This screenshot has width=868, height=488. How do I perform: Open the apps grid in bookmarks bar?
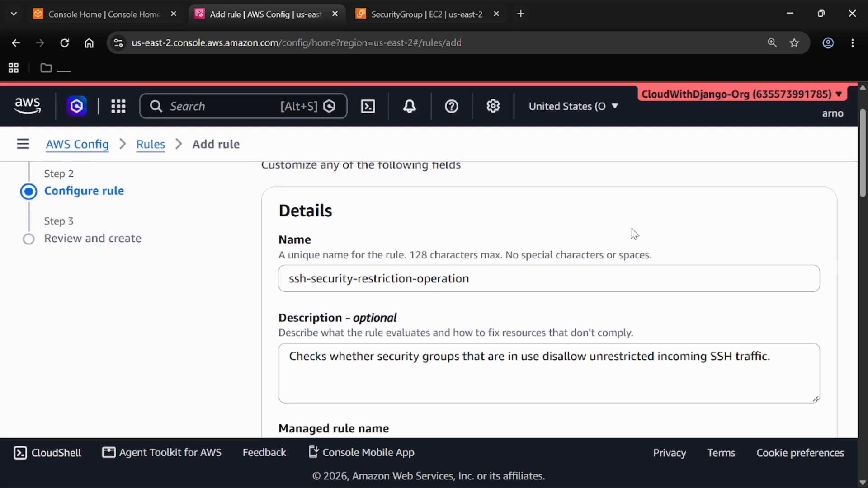[x=14, y=68]
